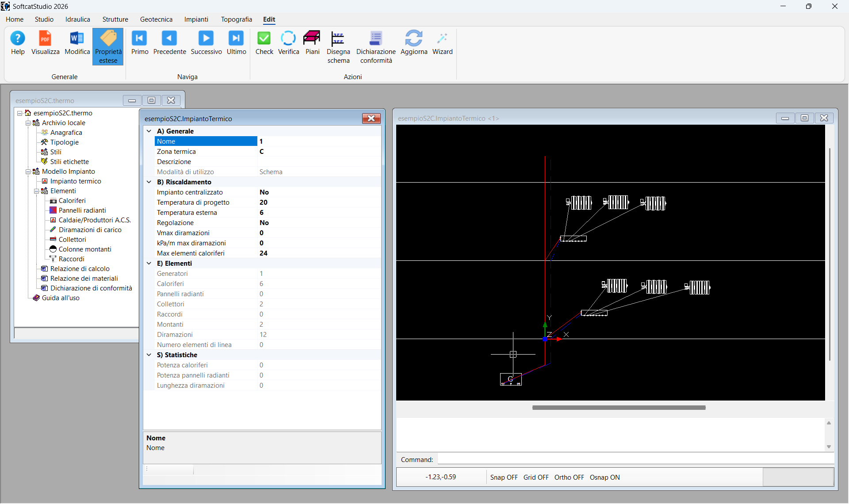Collapse the S) Statistiche section

pos(149,355)
